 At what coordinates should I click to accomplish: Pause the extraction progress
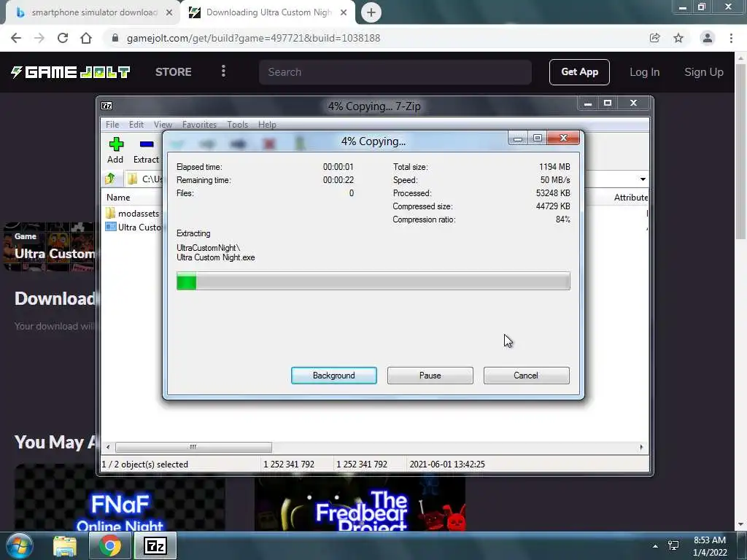coord(430,376)
